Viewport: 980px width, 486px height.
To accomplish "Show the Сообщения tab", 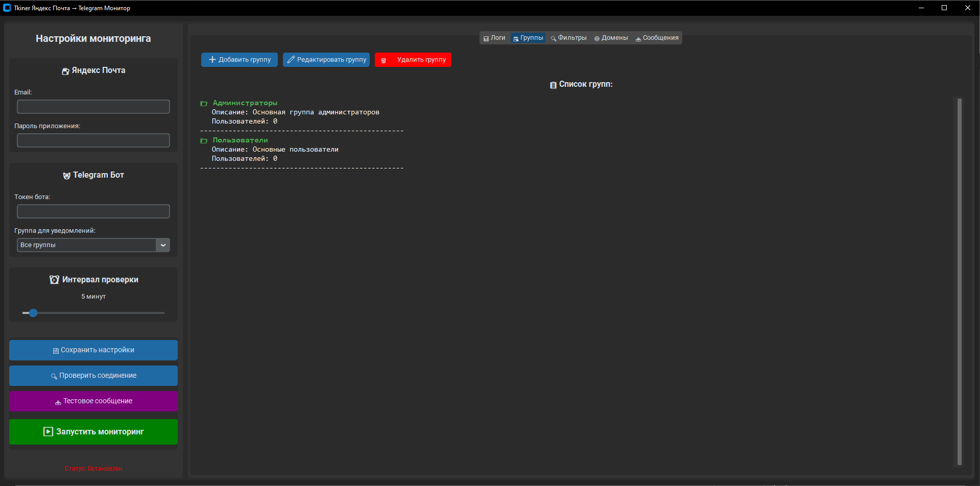I will tap(657, 38).
